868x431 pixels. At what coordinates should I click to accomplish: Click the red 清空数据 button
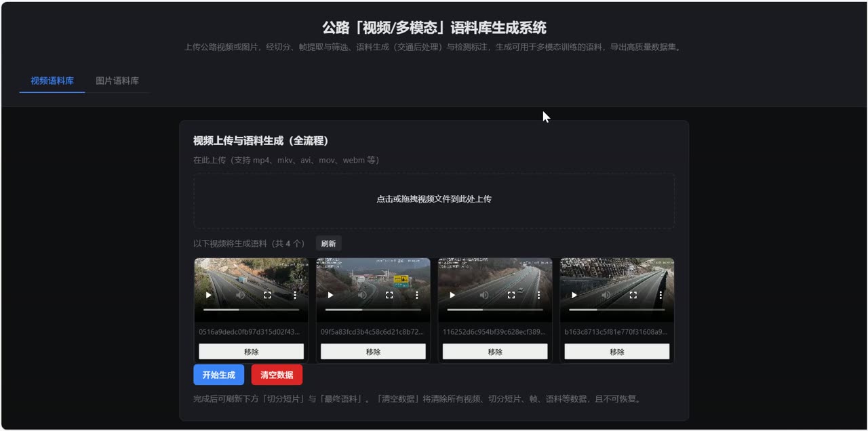pyautogui.click(x=277, y=375)
